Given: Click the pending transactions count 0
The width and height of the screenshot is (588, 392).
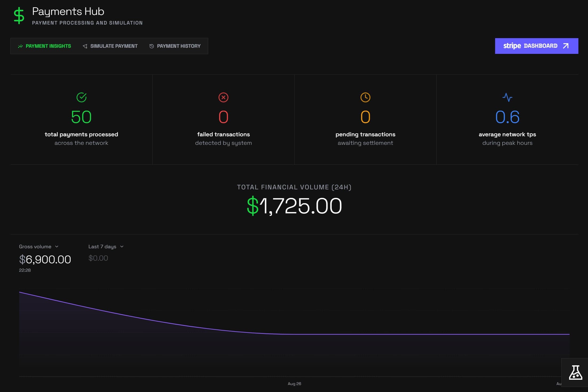Looking at the screenshot, I should click(x=365, y=117).
